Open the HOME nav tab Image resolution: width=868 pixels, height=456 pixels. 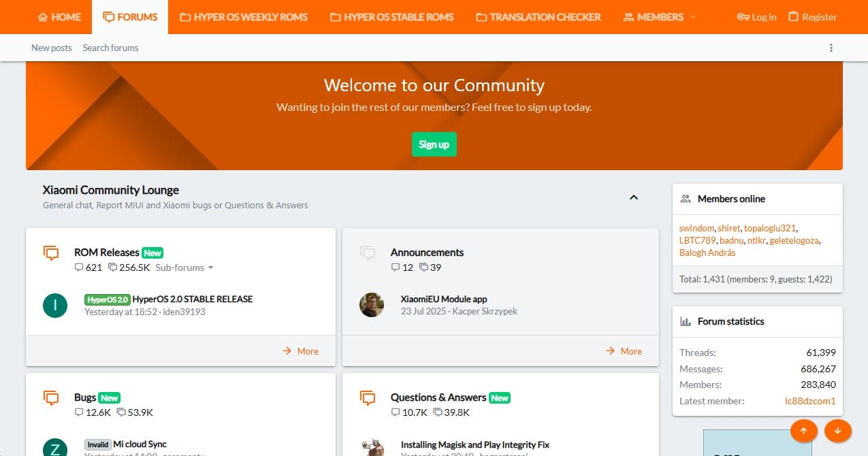[x=59, y=17]
